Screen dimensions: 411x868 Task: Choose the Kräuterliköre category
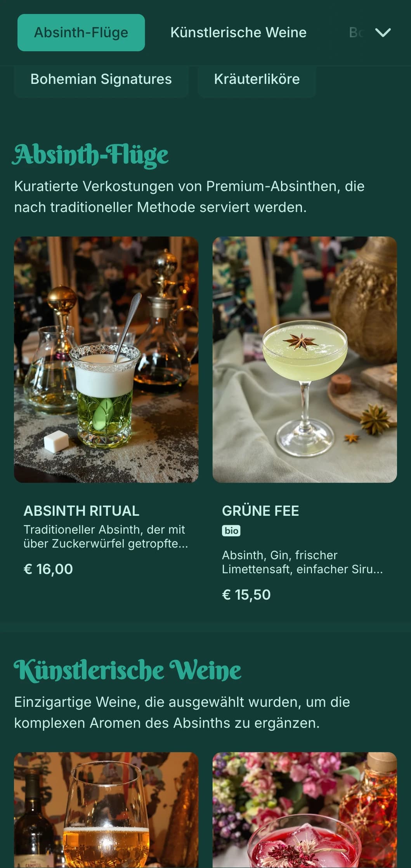[257, 79]
